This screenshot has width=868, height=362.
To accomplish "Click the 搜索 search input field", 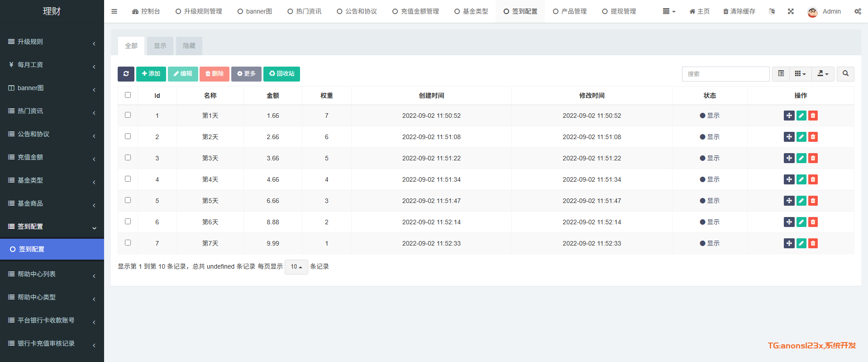I will [x=725, y=74].
